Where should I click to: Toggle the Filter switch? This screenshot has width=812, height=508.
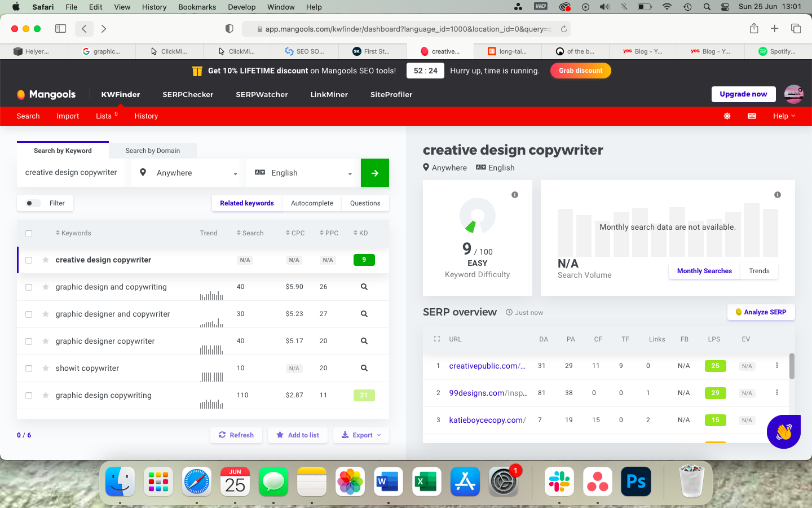pyautogui.click(x=33, y=203)
